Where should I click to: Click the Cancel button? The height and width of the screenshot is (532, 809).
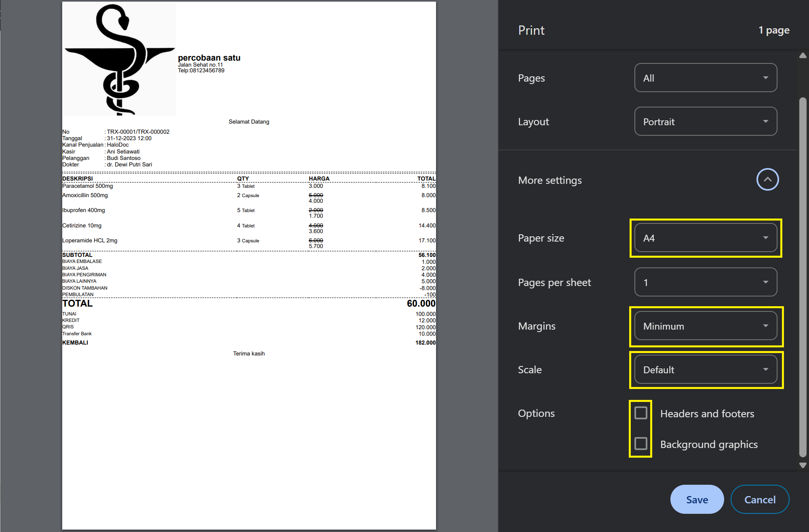[x=760, y=499]
